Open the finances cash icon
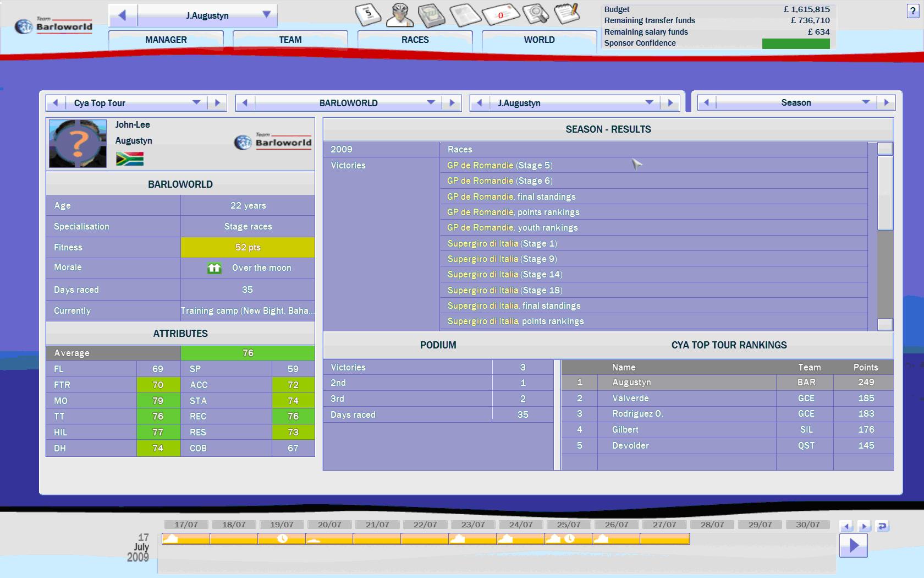This screenshot has height=578, width=924. 431,15
